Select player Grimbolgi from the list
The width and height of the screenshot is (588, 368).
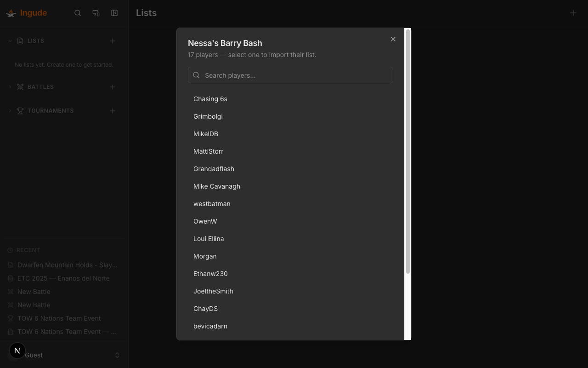click(x=208, y=116)
